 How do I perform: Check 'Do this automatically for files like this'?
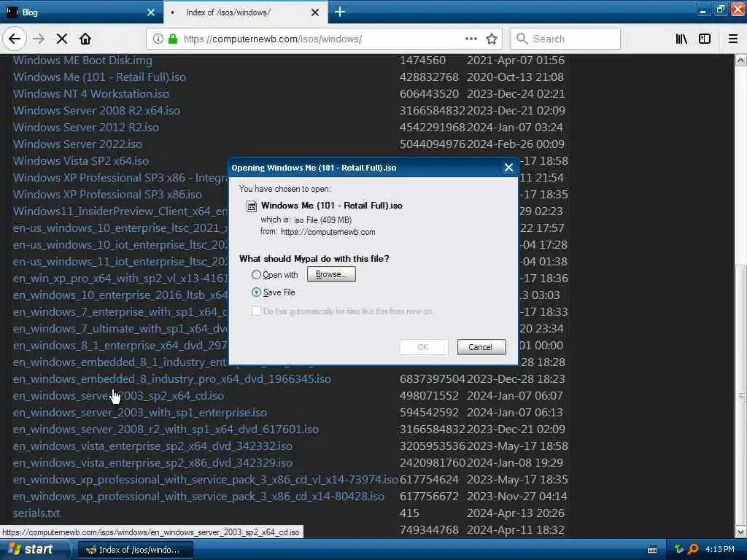coord(256,311)
